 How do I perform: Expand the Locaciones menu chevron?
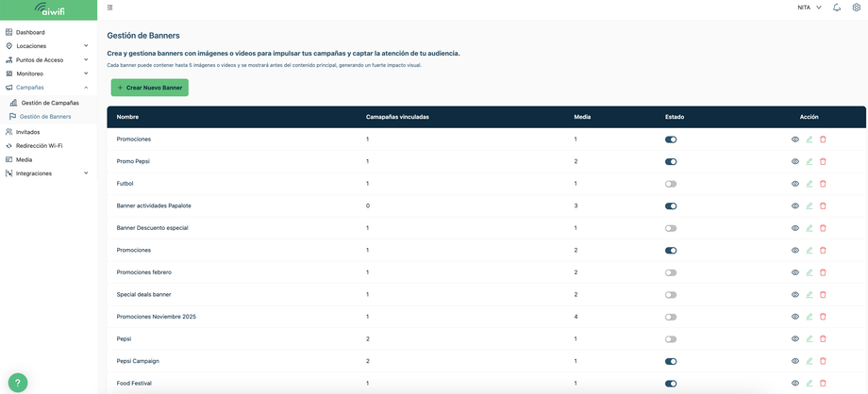pos(86,45)
